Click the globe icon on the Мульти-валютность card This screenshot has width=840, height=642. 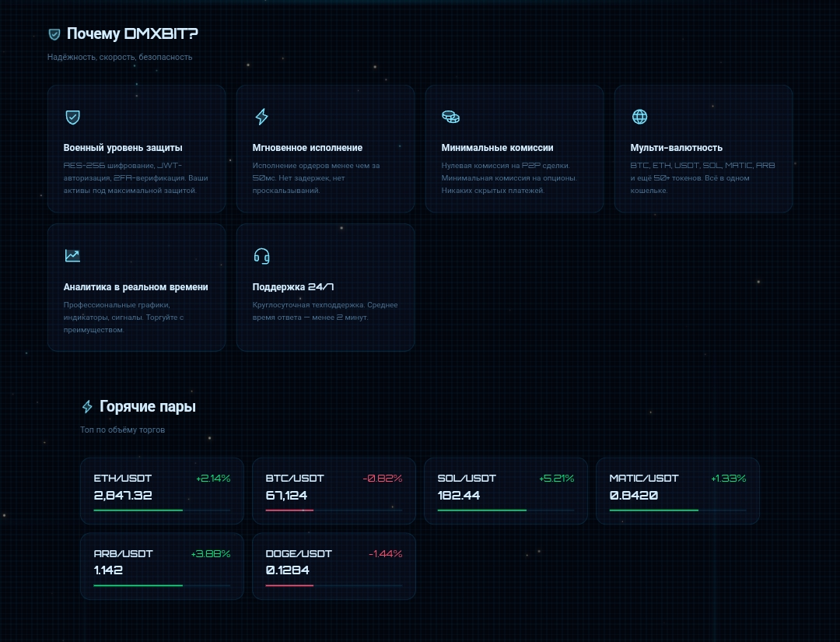coord(639,117)
